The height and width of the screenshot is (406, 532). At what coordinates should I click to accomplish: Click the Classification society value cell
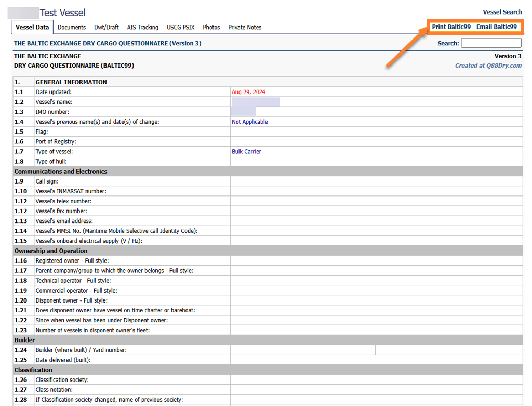coord(376,380)
